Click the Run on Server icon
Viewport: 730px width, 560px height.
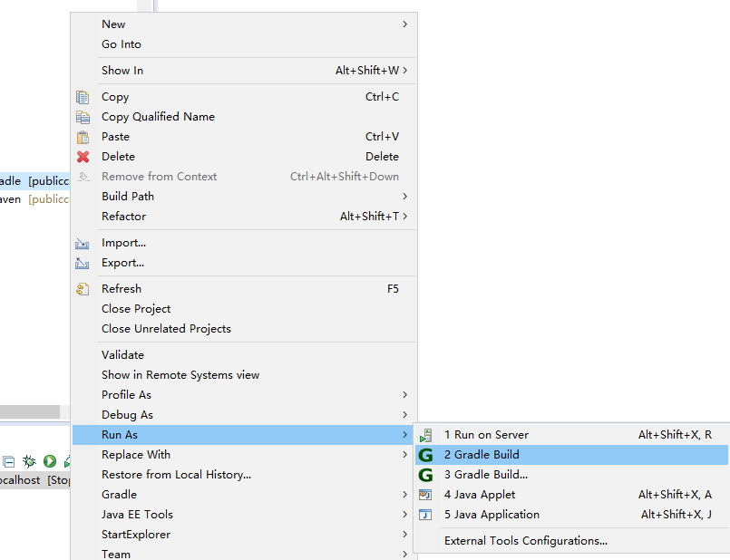(425, 435)
